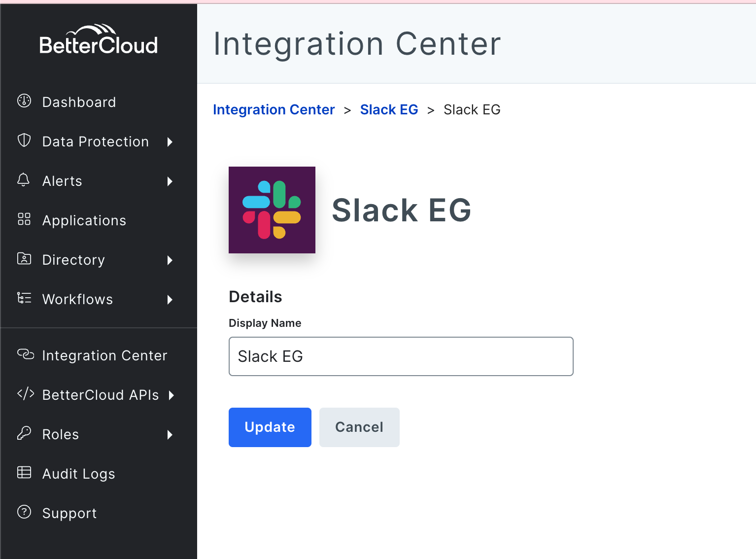Click the Slack EG app logo
The width and height of the screenshot is (756, 559).
pyautogui.click(x=272, y=210)
